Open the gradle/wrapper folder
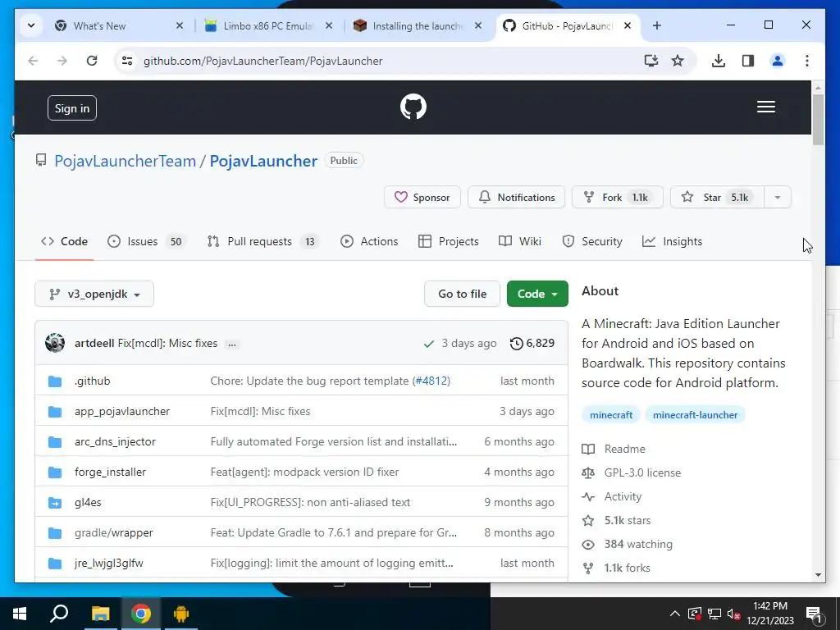The image size is (840, 630). click(113, 533)
